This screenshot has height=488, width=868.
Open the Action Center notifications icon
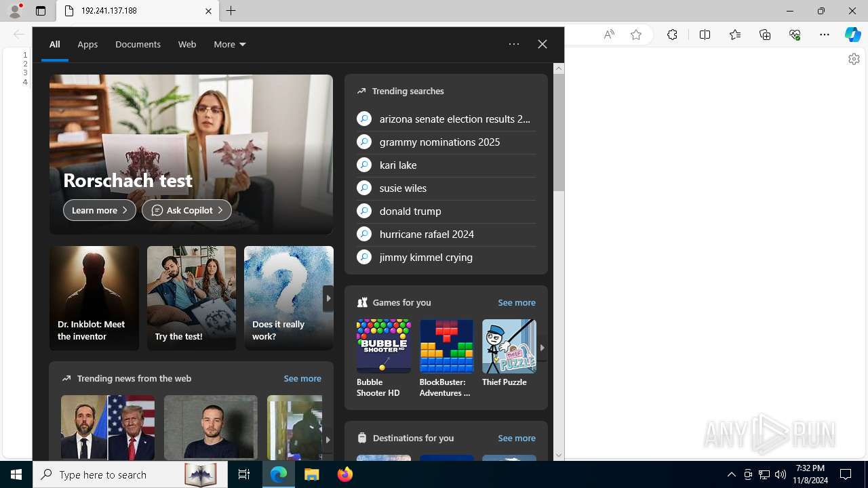pos(846,474)
